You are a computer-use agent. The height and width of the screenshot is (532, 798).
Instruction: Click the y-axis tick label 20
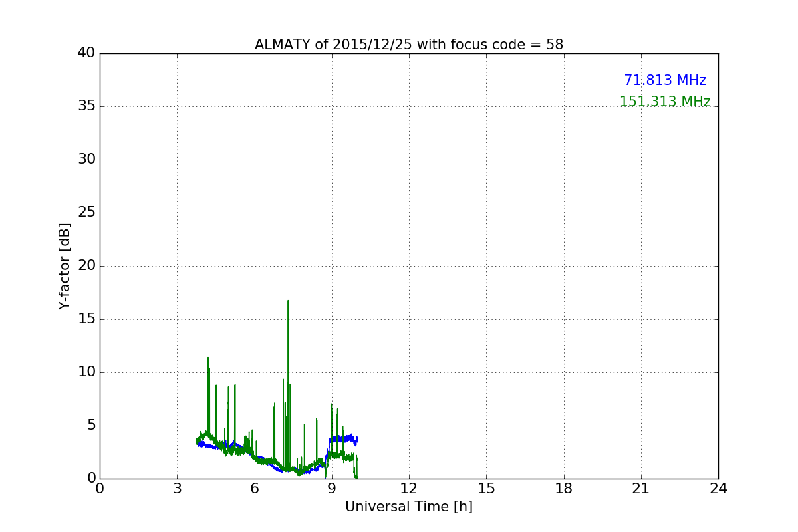pyautogui.click(x=86, y=266)
